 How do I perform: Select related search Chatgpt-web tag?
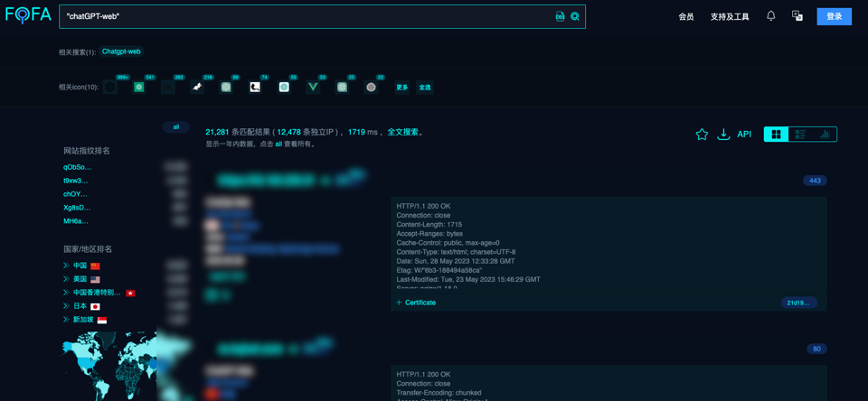(121, 51)
